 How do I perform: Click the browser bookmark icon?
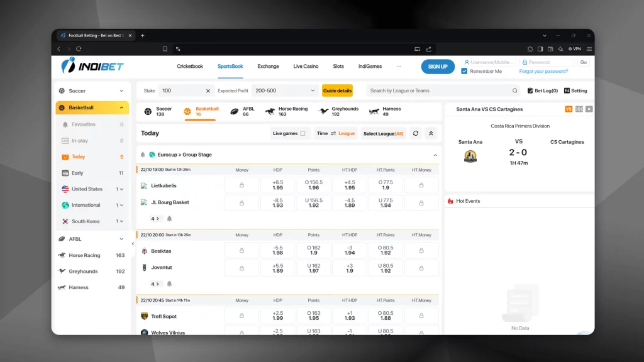click(x=165, y=49)
